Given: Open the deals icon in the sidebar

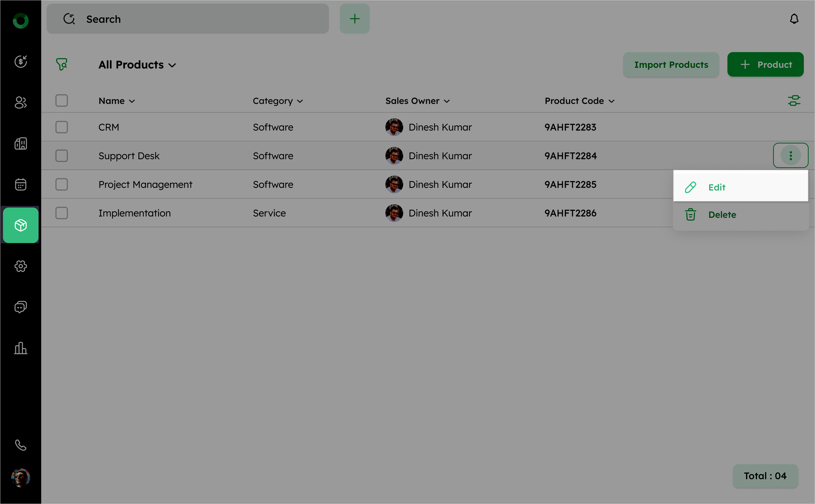Looking at the screenshot, I should [21, 61].
